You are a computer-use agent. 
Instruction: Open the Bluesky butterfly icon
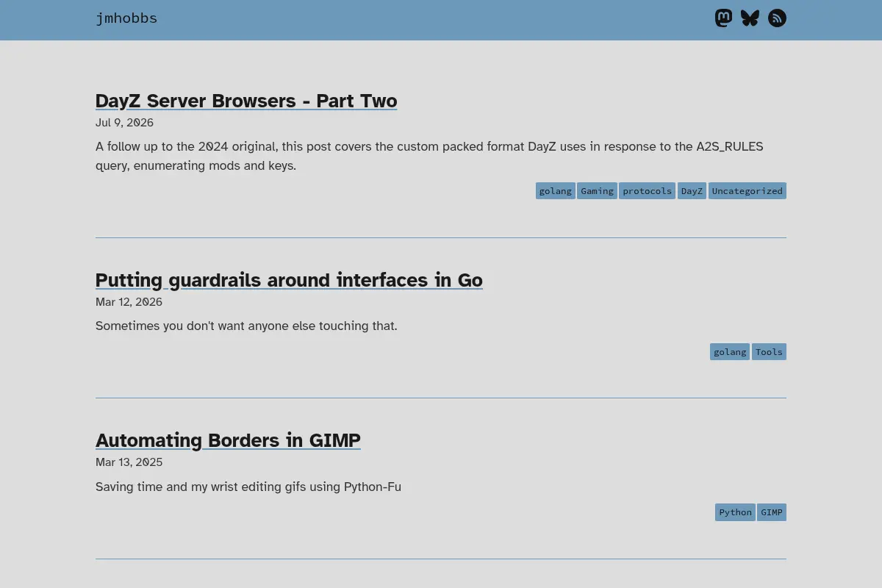coord(750,18)
